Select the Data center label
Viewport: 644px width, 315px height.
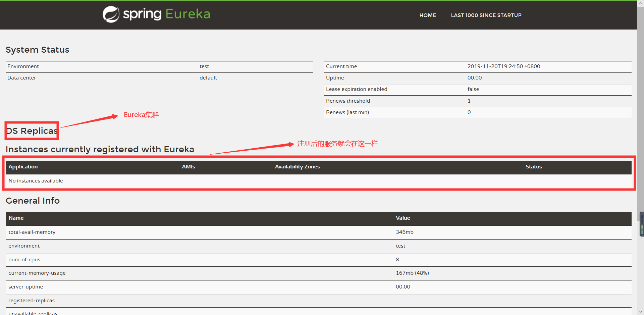[21, 78]
